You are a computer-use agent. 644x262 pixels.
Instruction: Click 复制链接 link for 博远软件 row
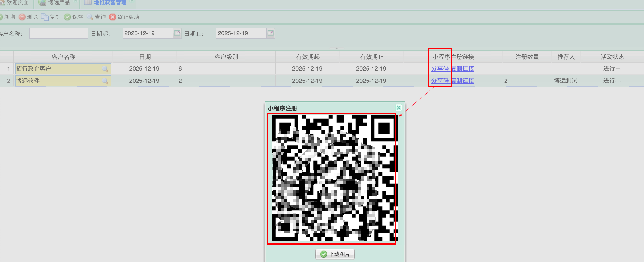pos(463,81)
